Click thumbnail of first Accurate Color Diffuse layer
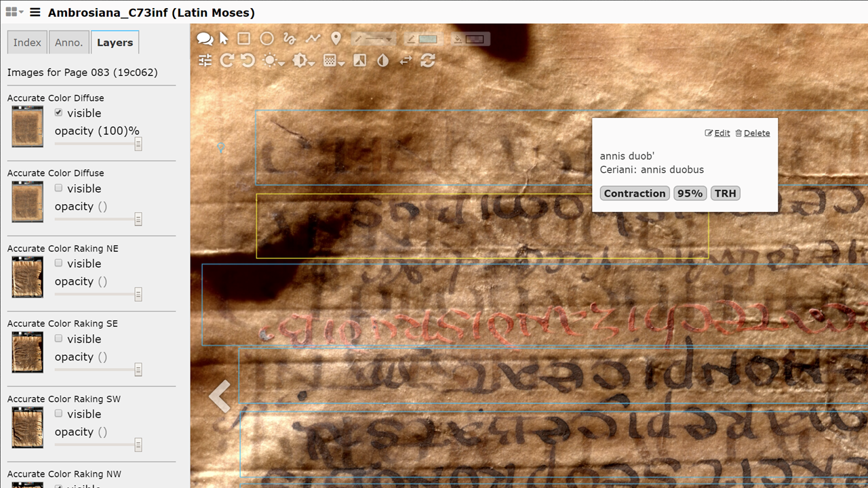The width and height of the screenshot is (868, 488). (x=27, y=126)
